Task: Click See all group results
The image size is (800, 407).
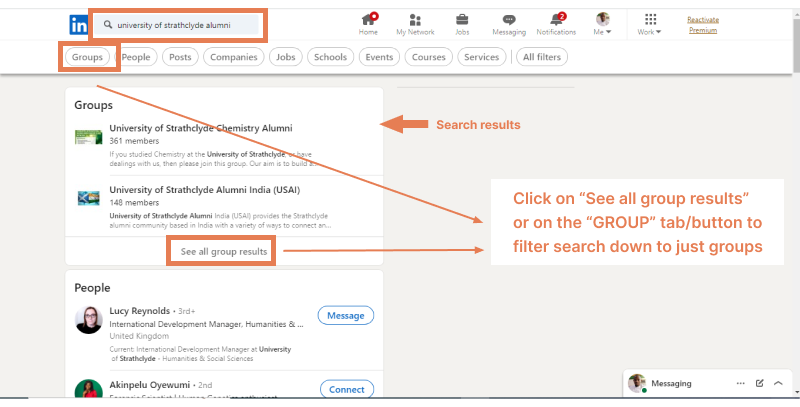Action: pyautogui.click(x=223, y=251)
